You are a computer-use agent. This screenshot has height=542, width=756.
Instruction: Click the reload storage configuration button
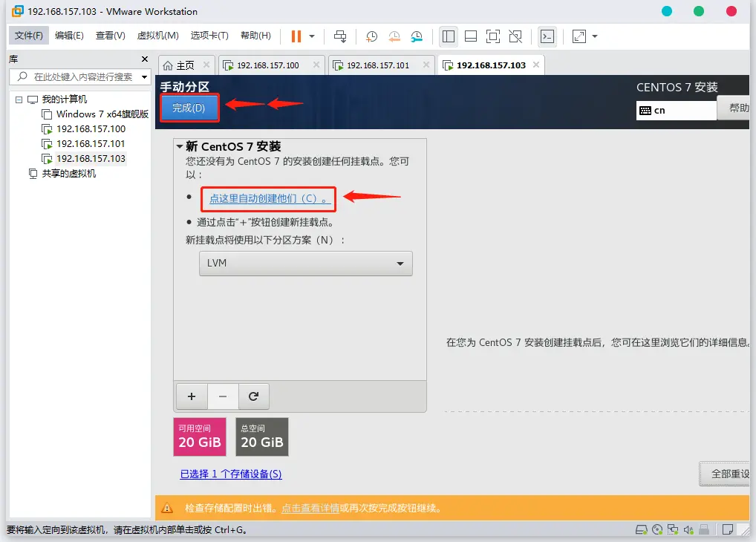click(x=253, y=396)
